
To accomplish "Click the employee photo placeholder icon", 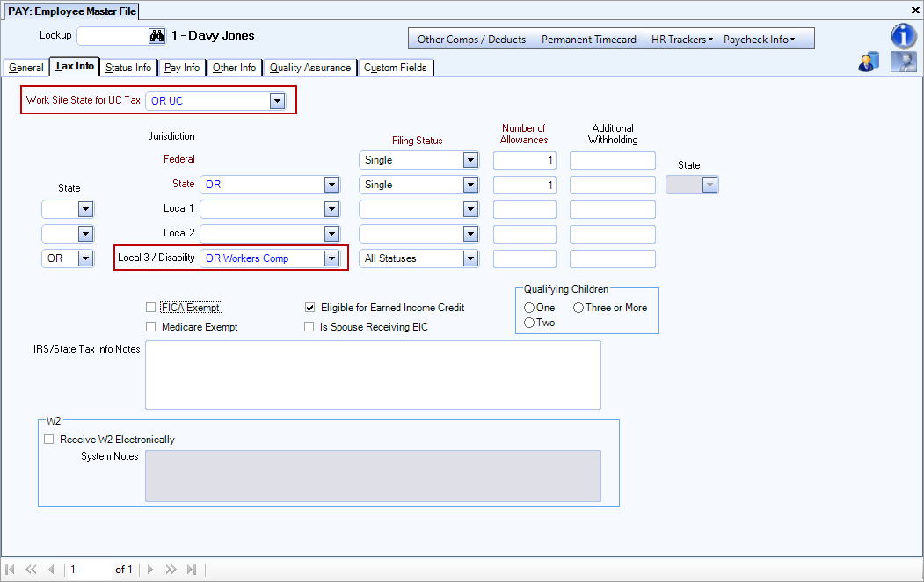I will tap(903, 62).
